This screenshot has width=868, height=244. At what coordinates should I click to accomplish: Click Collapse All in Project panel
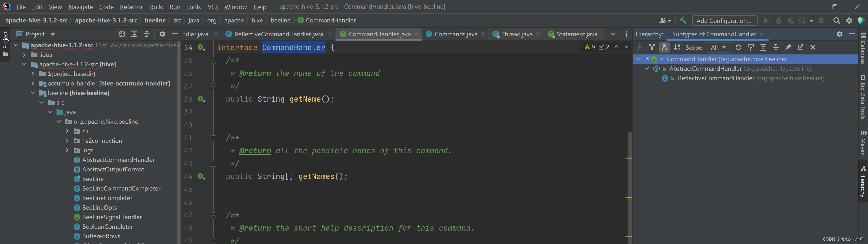[x=147, y=34]
